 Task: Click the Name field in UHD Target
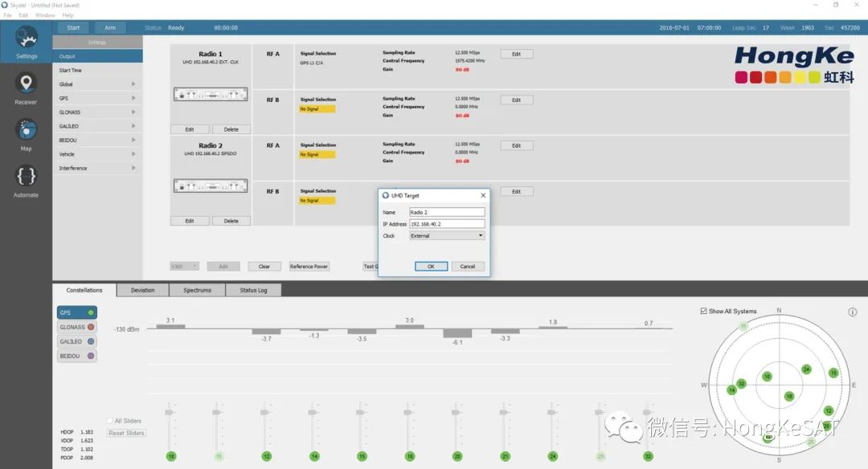pyautogui.click(x=448, y=212)
